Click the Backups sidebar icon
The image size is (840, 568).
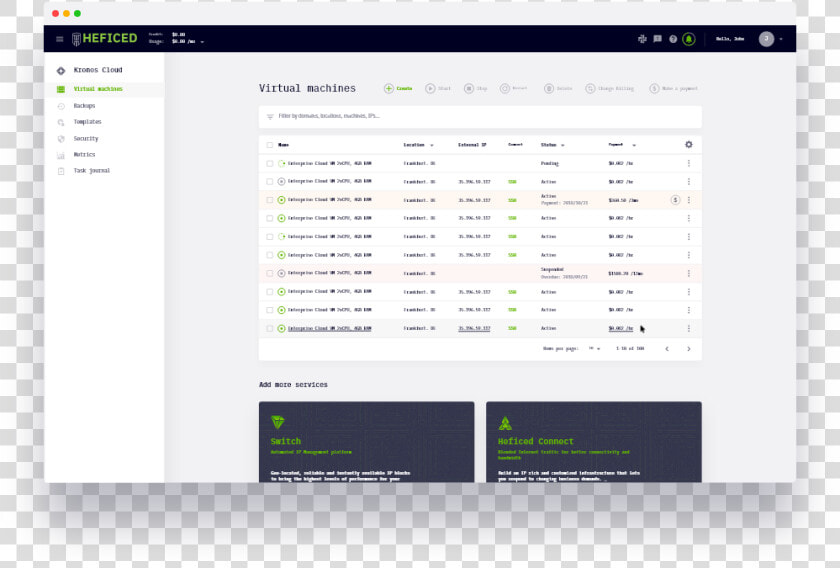pos(61,106)
